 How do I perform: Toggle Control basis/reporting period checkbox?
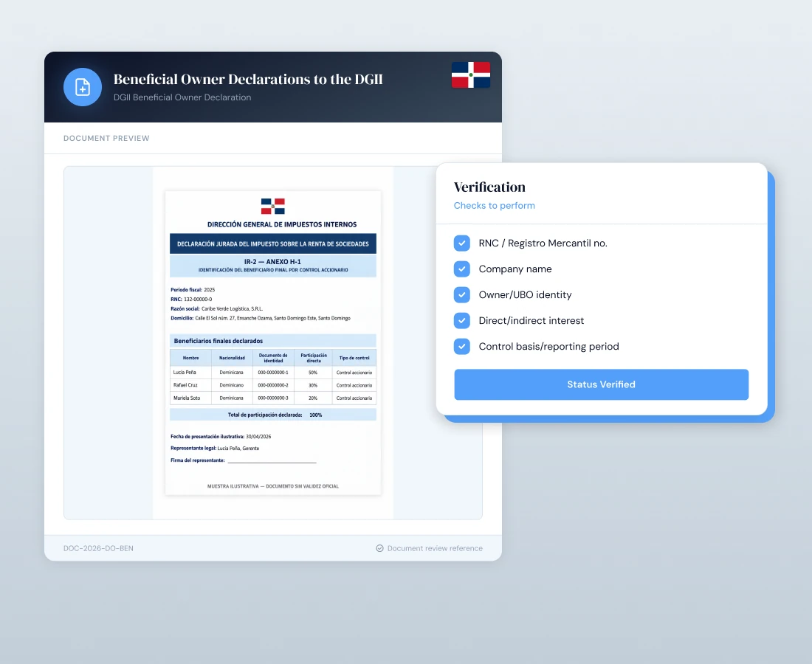pos(462,346)
